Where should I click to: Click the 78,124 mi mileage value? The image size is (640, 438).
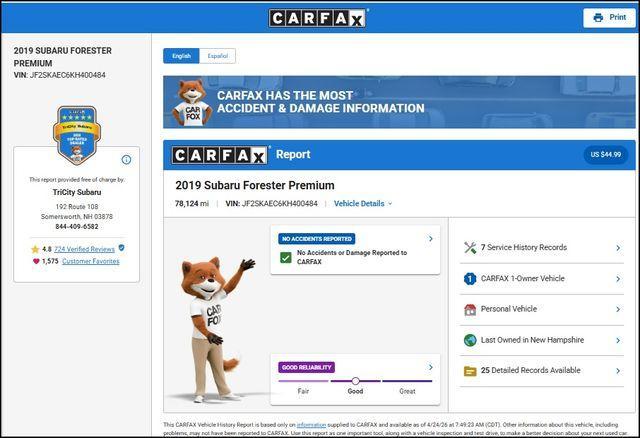(192, 203)
